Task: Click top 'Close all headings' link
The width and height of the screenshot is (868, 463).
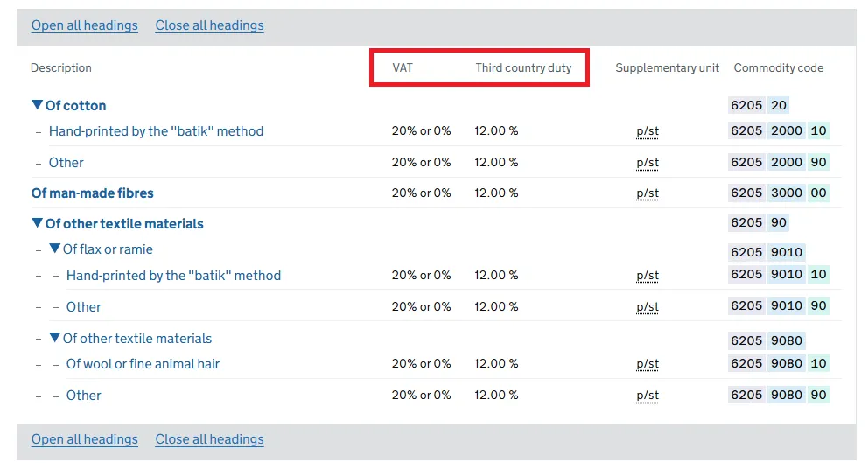Action: coord(209,25)
